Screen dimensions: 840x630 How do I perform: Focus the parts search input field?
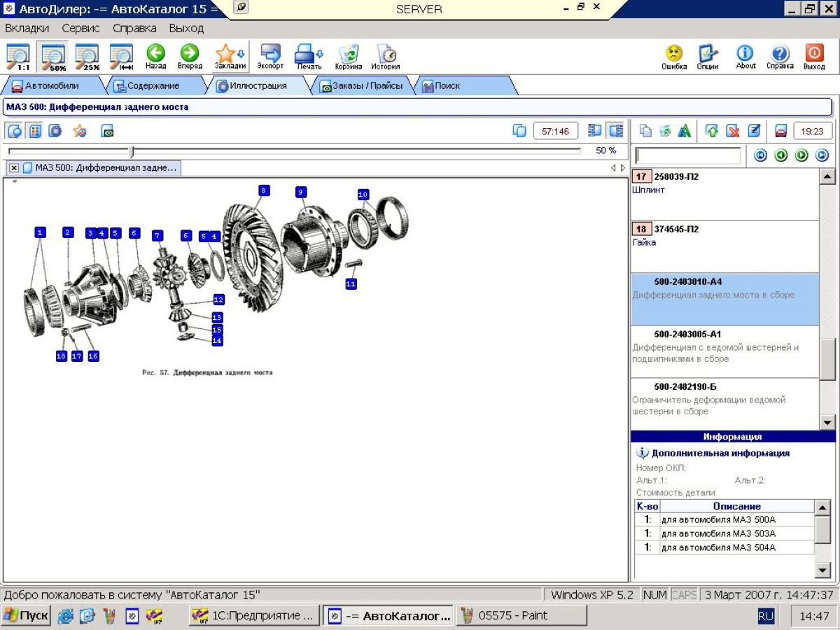click(687, 155)
